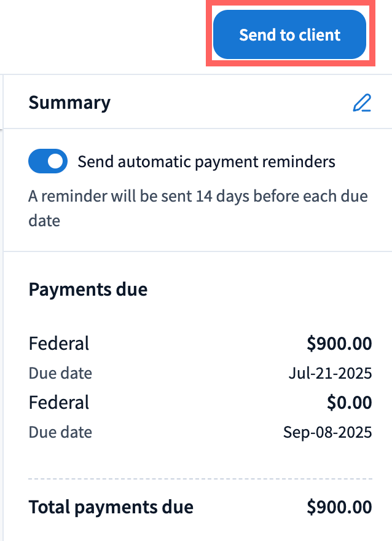
Task: Select the Payments due heading
Action: [x=88, y=289]
